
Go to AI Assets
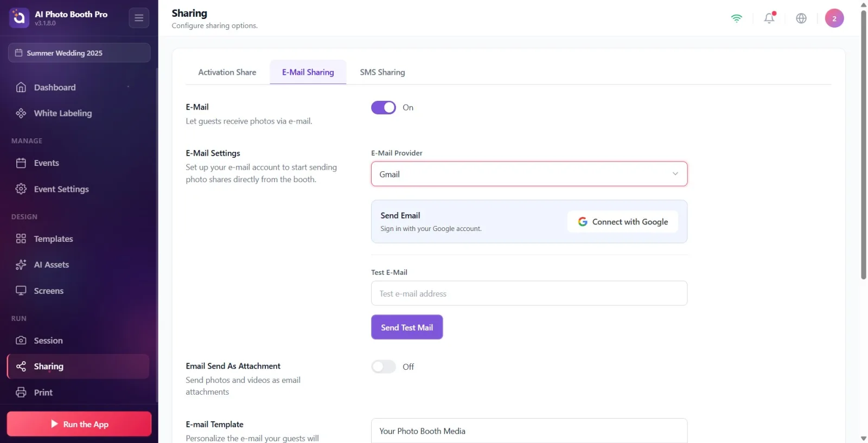click(78, 265)
